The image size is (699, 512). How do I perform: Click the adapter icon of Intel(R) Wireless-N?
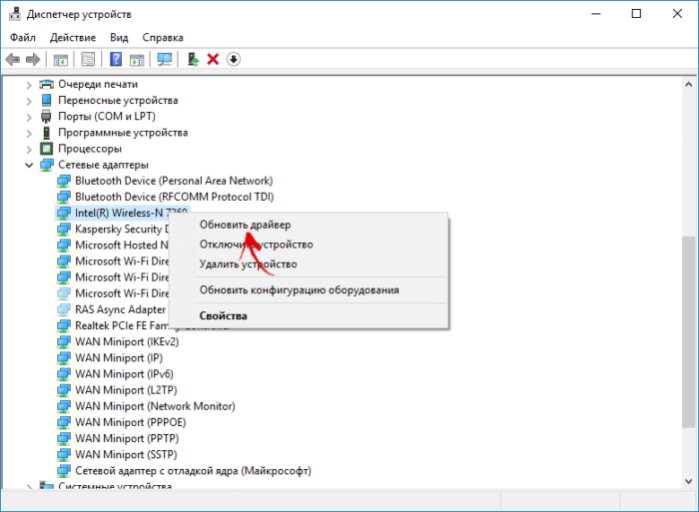(64, 213)
